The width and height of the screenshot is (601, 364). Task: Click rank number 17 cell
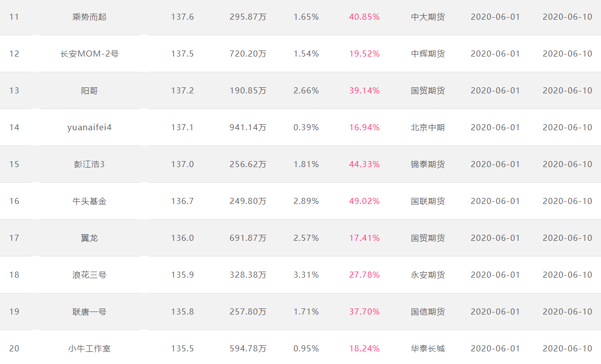point(14,238)
